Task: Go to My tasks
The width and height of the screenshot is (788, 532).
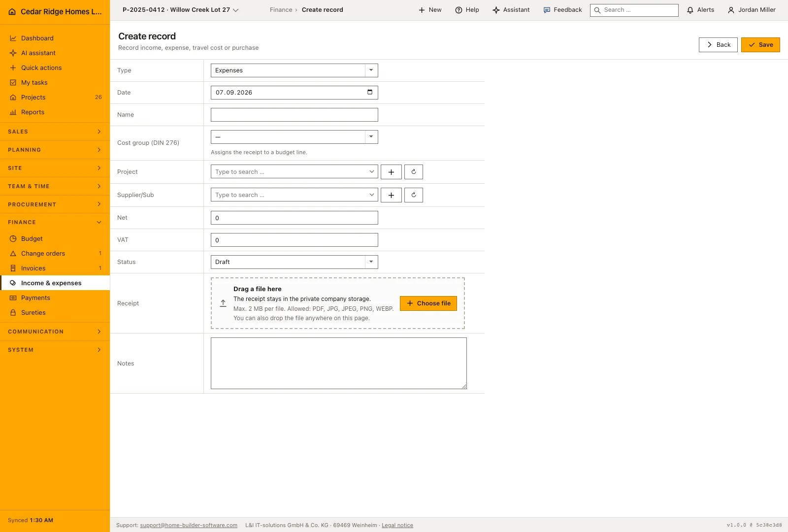Action: [55, 82]
